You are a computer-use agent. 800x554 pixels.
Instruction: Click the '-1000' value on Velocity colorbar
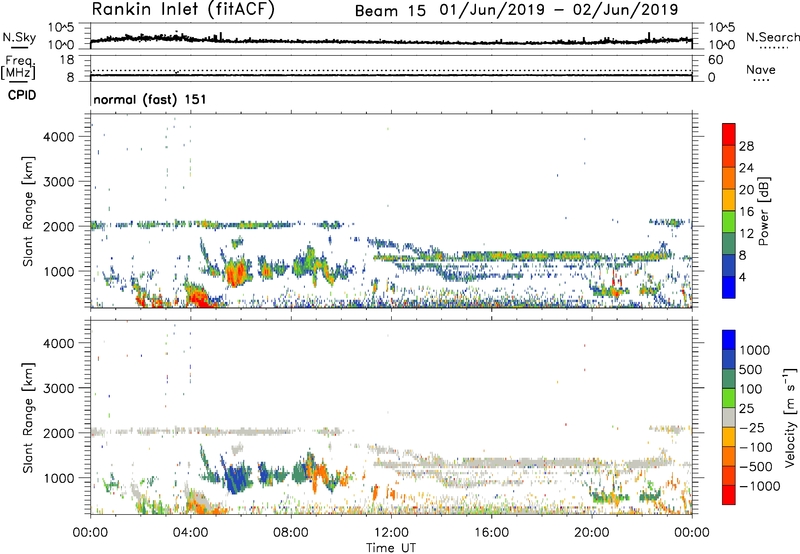[x=760, y=486]
